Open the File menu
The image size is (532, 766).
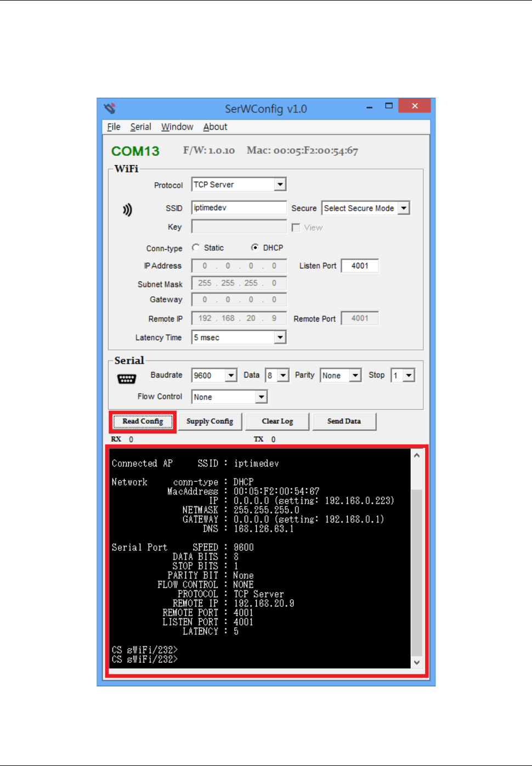(114, 127)
